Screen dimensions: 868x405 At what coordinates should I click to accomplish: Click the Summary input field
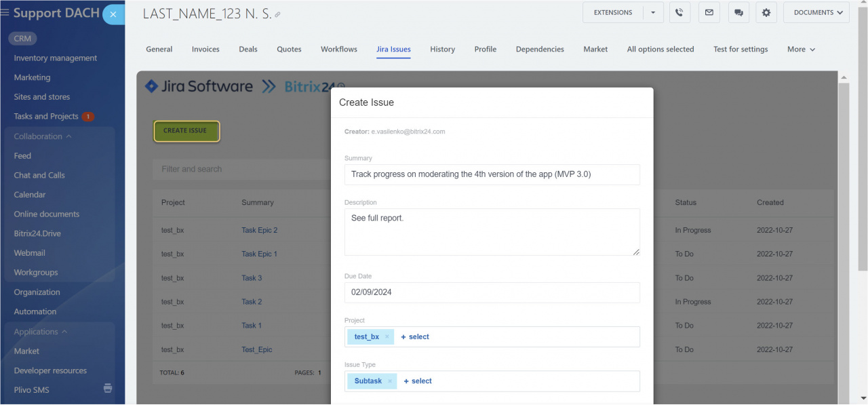tap(492, 174)
